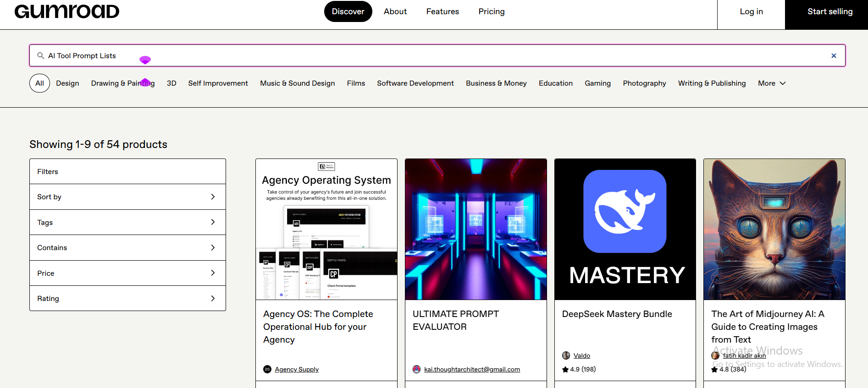Viewport: 868px width, 388px height.
Task: Select the Gaming category
Action: tap(597, 83)
